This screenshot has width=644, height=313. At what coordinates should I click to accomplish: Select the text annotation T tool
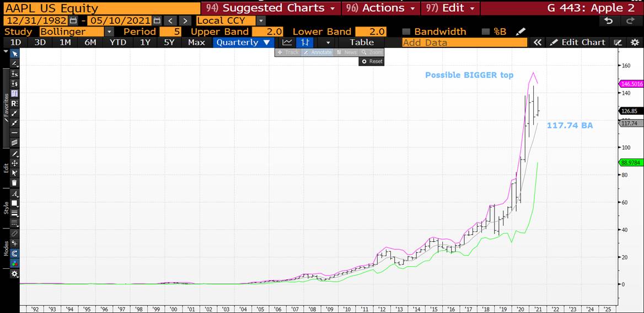pos(15,93)
